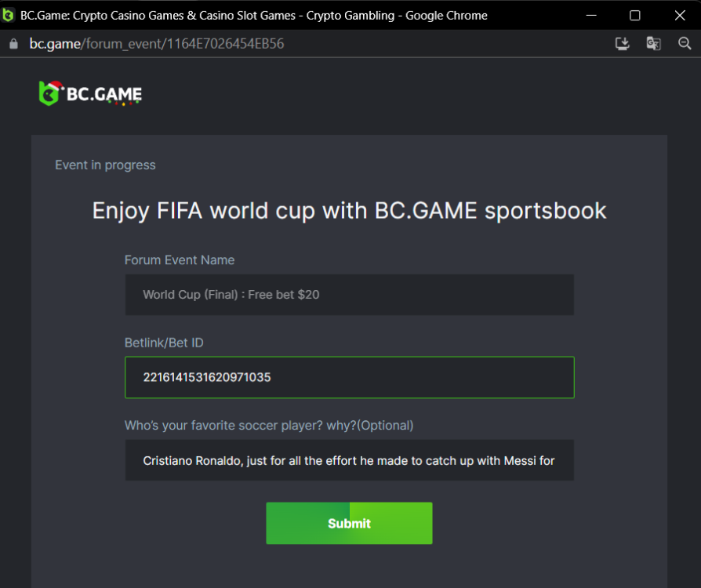The image size is (701, 588).
Task: Click the BC.GAME logo
Action: pyautogui.click(x=90, y=94)
